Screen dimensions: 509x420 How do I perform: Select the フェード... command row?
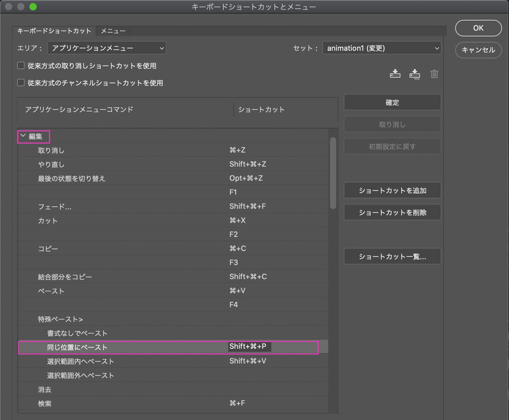173,206
